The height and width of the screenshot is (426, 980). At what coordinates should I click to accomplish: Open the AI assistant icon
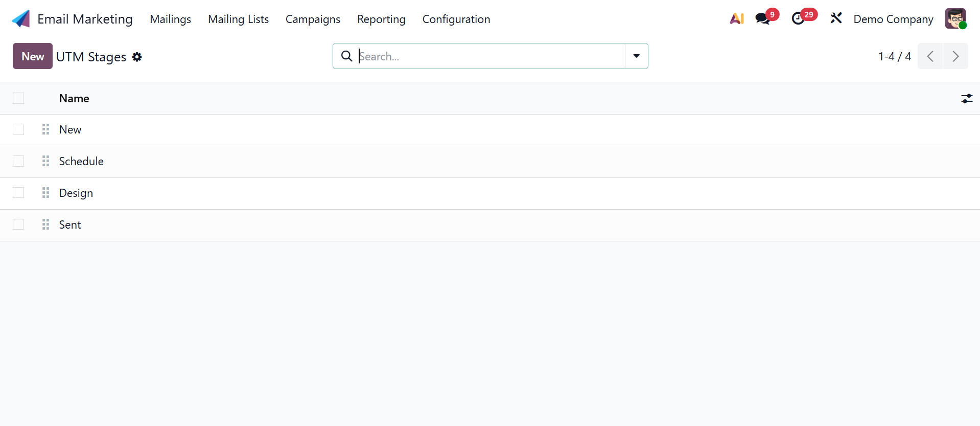(x=737, y=19)
